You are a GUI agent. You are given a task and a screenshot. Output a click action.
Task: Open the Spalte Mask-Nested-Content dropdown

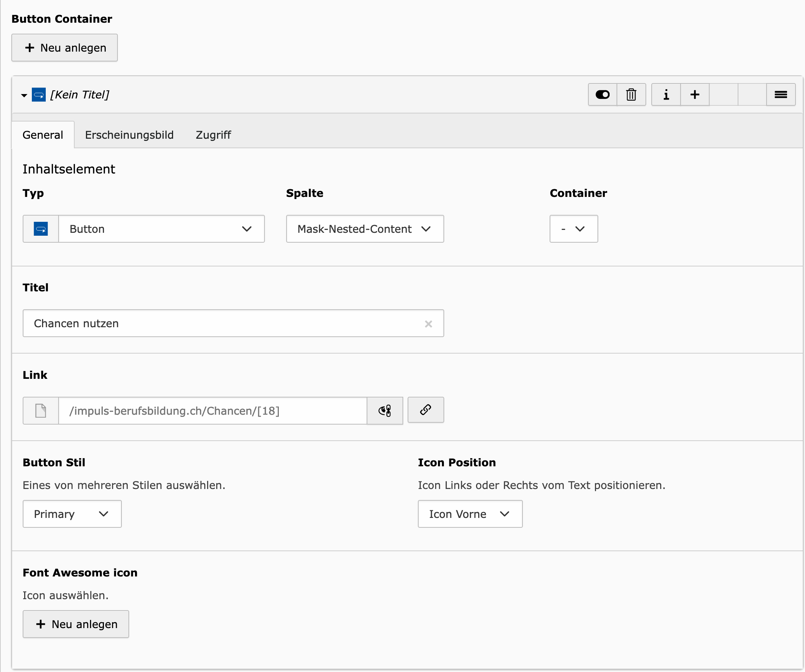[364, 229]
